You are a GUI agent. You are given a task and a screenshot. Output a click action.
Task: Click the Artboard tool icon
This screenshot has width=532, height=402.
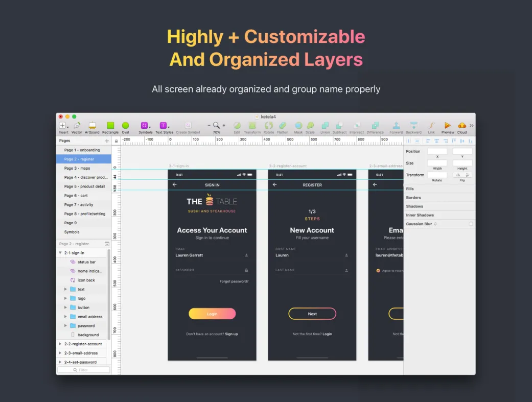[x=92, y=126]
